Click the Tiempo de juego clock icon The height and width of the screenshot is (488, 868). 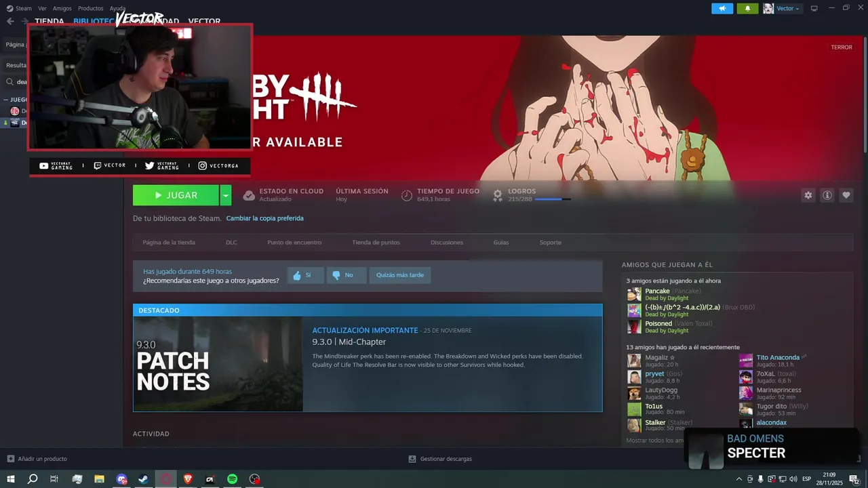coord(407,195)
